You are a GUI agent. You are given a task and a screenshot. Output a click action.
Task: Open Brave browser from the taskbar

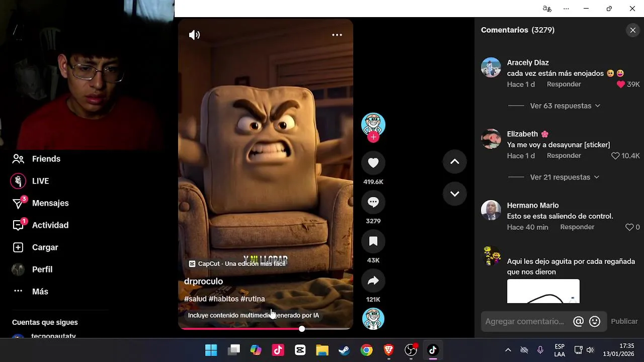(x=389, y=350)
